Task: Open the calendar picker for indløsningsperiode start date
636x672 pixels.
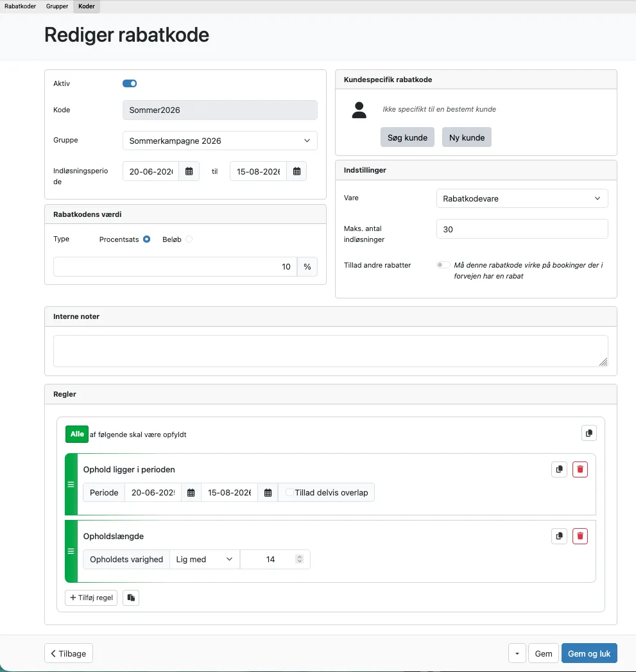Action: [x=189, y=171]
